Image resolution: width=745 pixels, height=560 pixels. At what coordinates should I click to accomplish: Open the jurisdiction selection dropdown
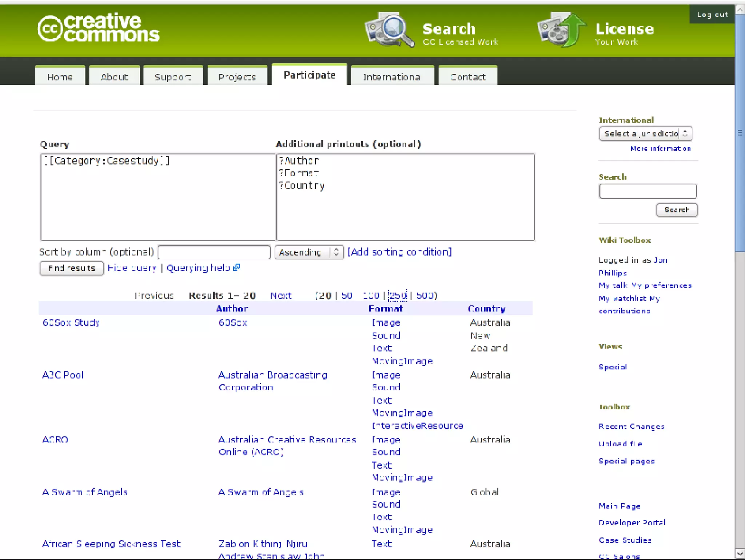coord(645,134)
